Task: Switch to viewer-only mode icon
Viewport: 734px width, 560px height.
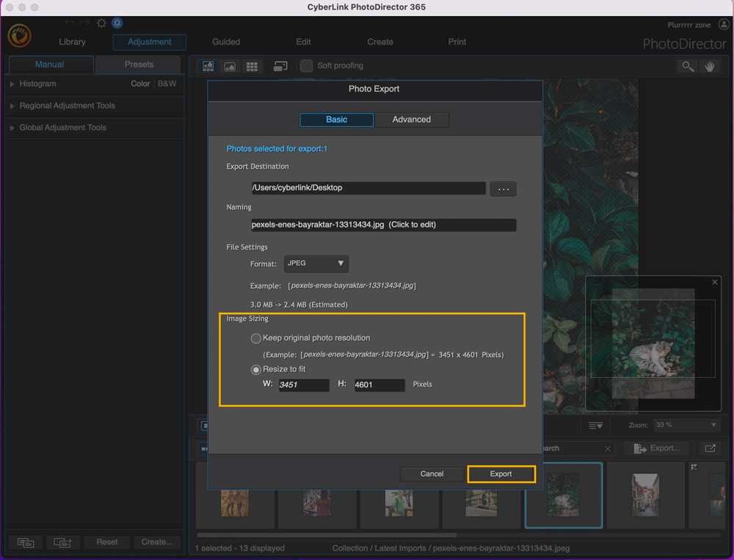Action: [229, 66]
